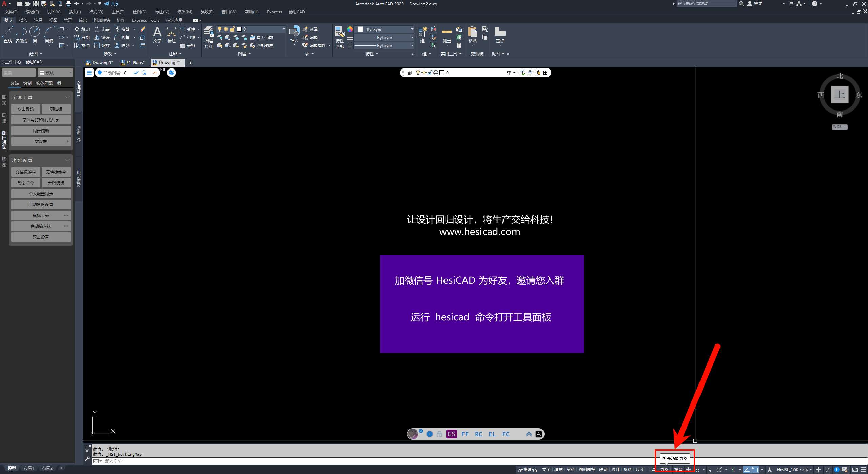Click the 双击系统 button
Screen dimensions: 868x474
[x=26, y=109]
